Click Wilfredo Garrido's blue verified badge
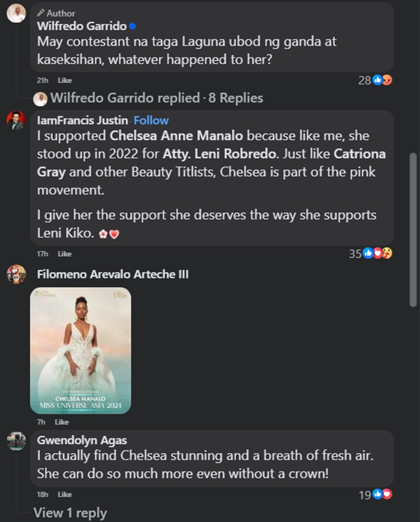Screen dimensions: 420x522 [132, 25]
